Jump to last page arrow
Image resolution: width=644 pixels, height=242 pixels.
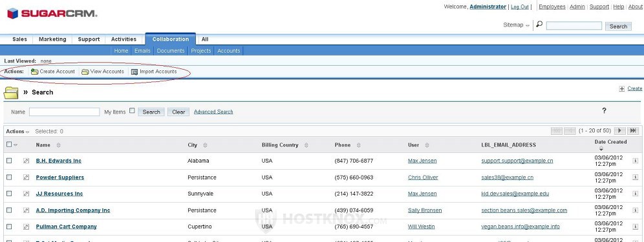pyautogui.click(x=633, y=131)
